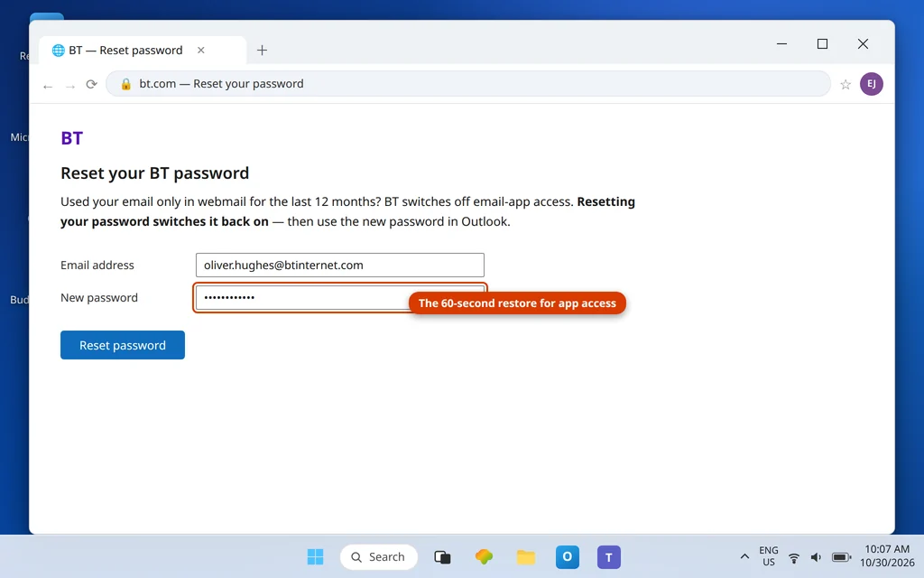The image size is (924, 578).
Task: Open Wi-Fi network settings icon
Action: pyautogui.click(x=794, y=557)
